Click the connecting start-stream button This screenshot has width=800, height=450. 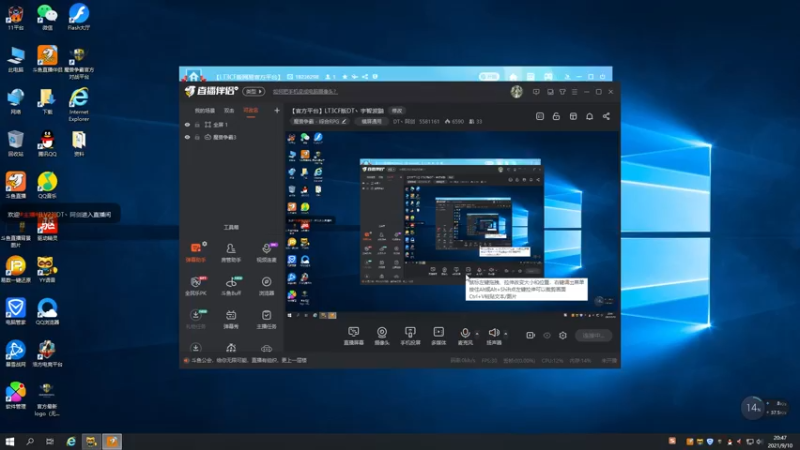[x=593, y=335]
